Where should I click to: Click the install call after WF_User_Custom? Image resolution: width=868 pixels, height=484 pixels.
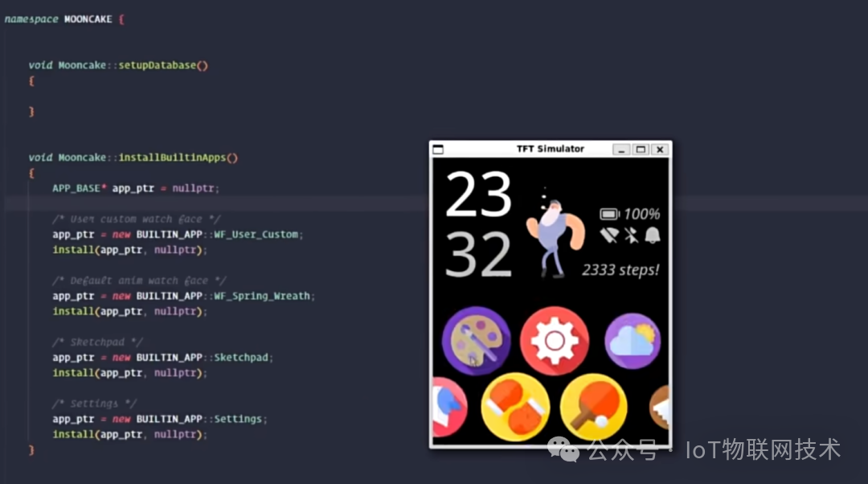click(x=129, y=250)
